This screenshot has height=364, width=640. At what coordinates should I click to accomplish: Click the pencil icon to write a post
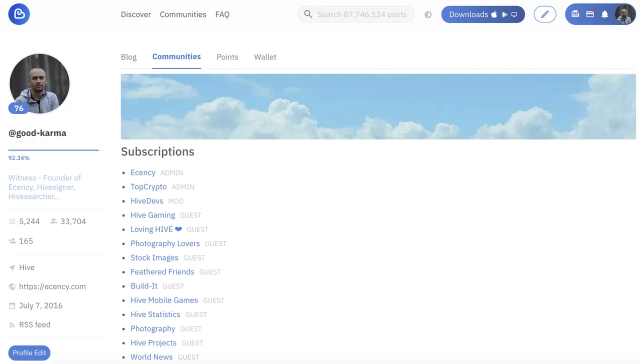coord(545,14)
